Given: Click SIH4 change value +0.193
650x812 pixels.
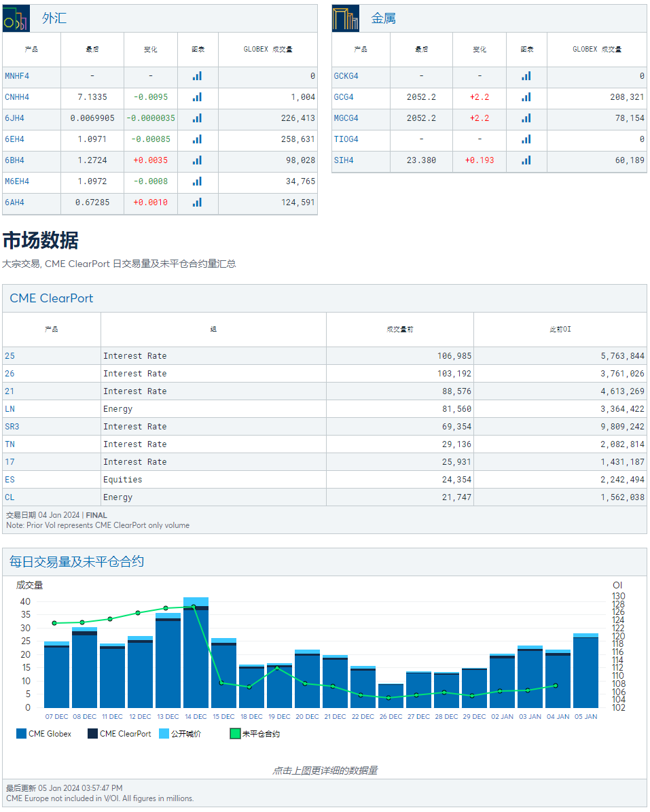Looking at the screenshot, I should (480, 160).
